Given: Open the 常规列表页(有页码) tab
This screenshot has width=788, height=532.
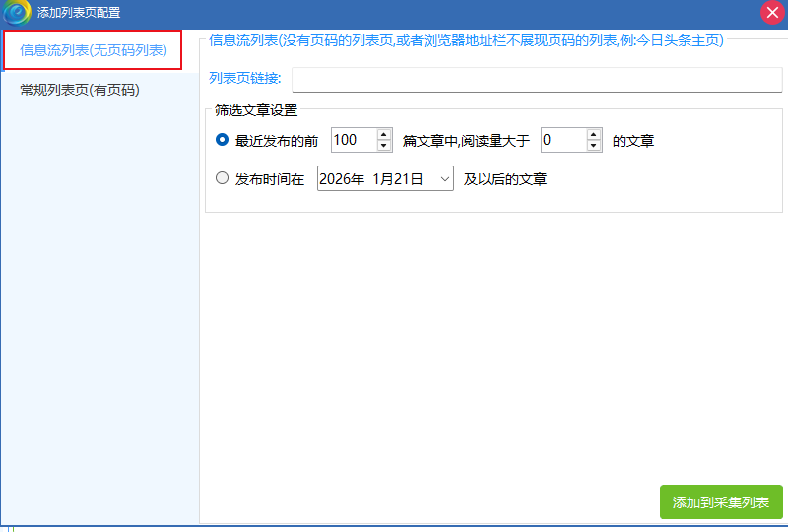Looking at the screenshot, I should click(80, 90).
